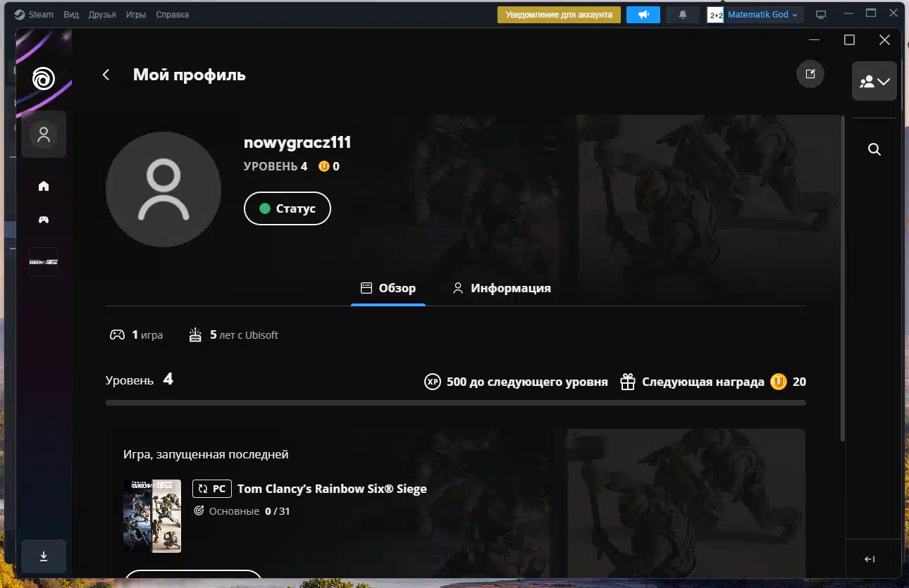Open the Статус selector button

coord(287,208)
